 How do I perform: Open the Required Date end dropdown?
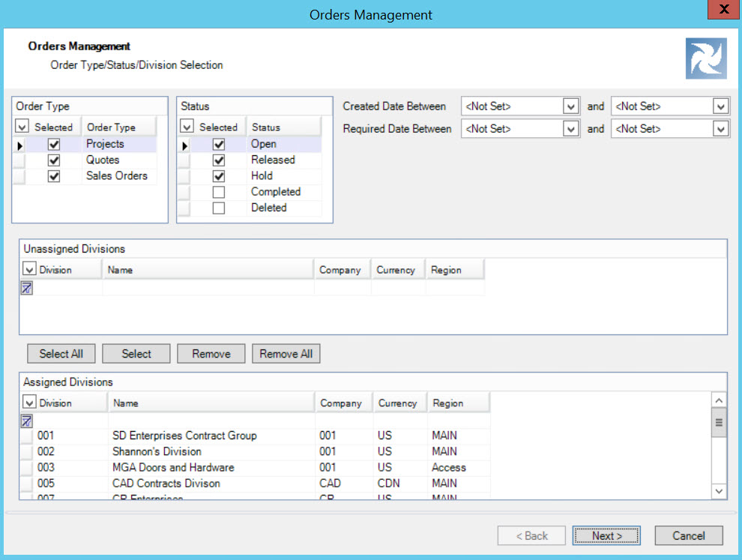pyautogui.click(x=721, y=129)
